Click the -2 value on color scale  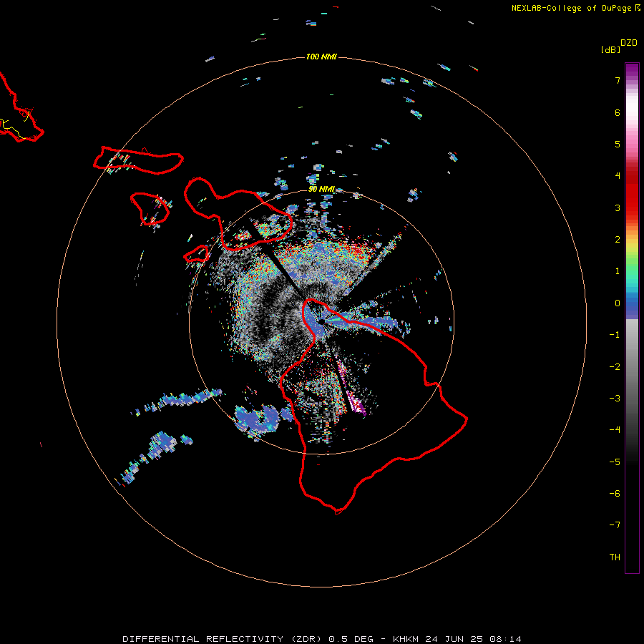[615, 367]
